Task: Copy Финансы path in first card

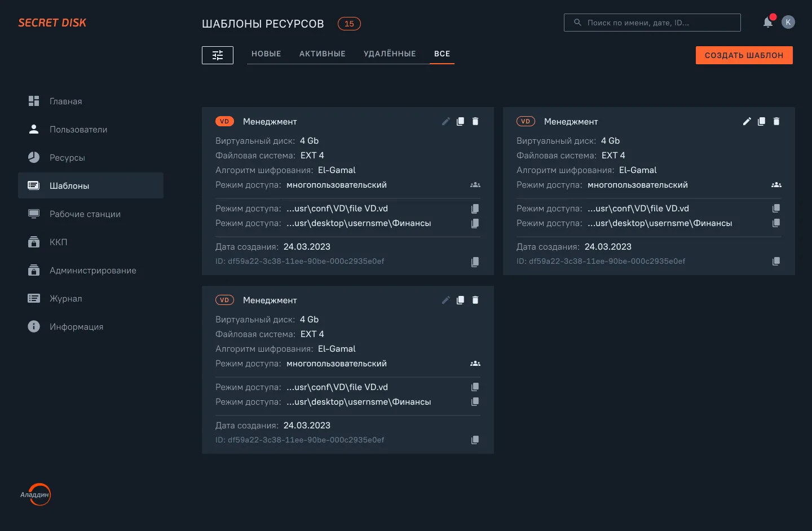Action: pos(475,223)
